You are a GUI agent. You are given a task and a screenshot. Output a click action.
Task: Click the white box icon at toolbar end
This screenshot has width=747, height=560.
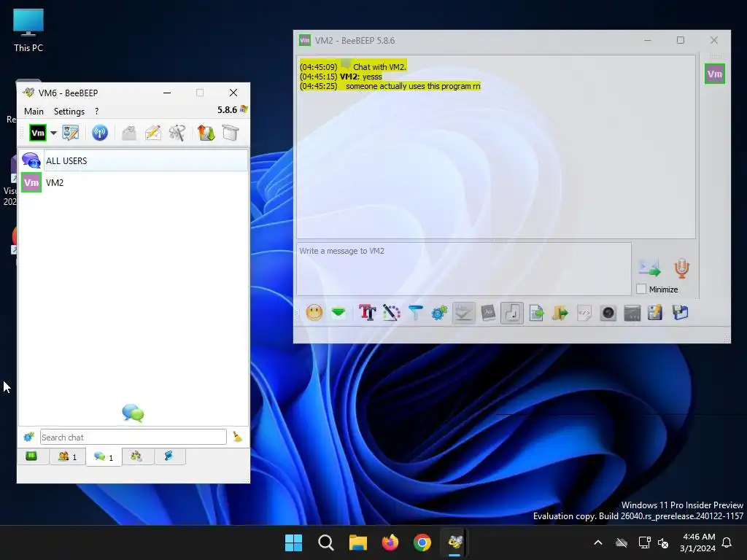pos(230,133)
